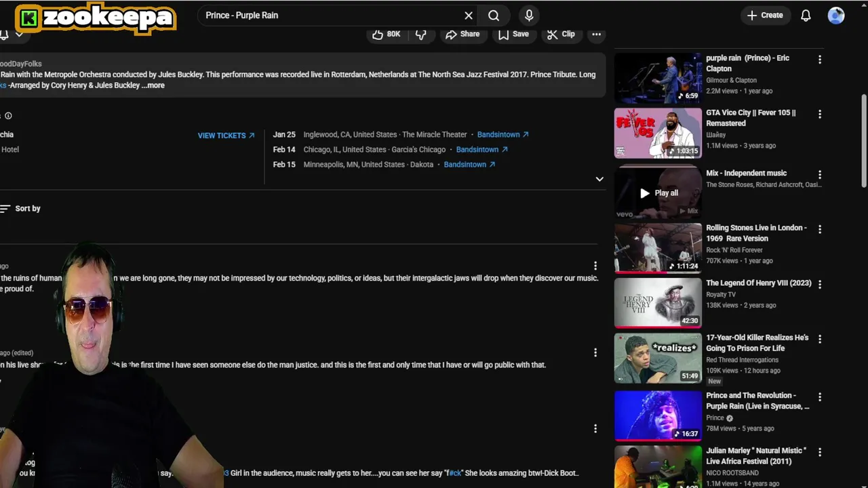Image resolution: width=868 pixels, height=488 pixels.
Task: Open GTA Vice City Fever 105 thumbnail
Action: 658,133
